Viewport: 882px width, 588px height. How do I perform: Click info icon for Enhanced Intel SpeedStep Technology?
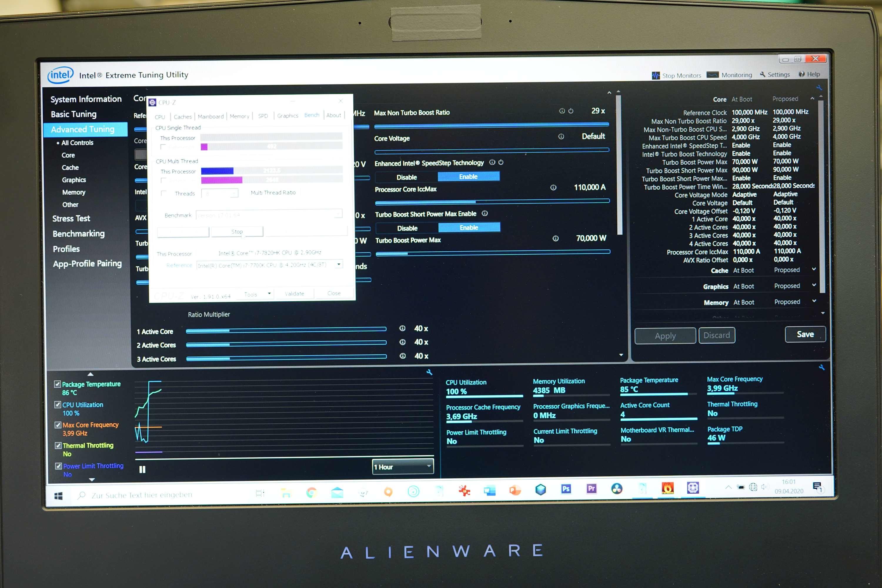(x=492, y=162)
